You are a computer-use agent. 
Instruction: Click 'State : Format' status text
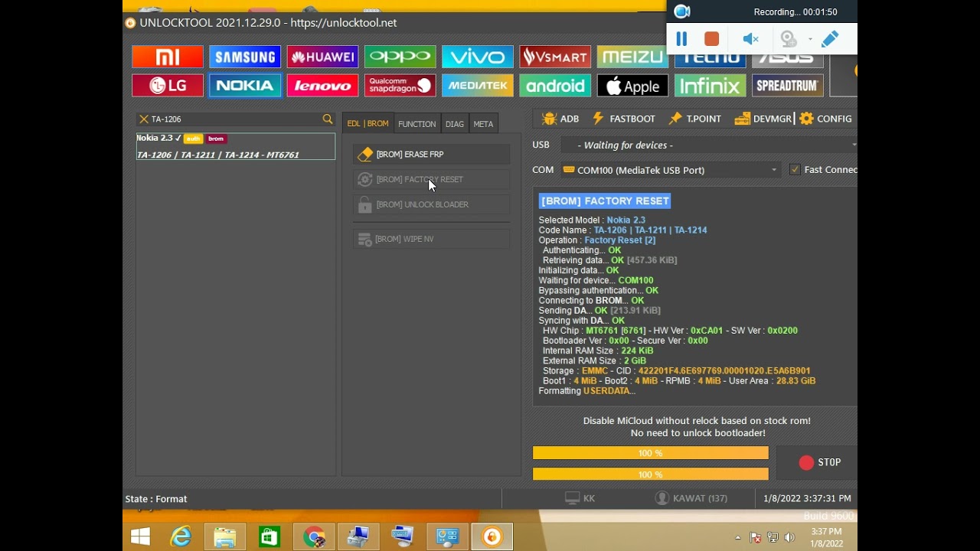156,499
